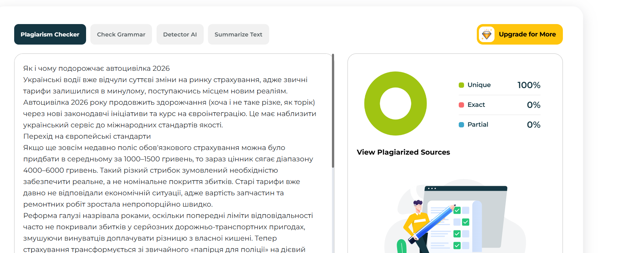Image resolution: width=644 pixels, height=253 pixels.
Task: Click the Upgrade for More button
Action: pyautogui.click(x=520, y=34)
